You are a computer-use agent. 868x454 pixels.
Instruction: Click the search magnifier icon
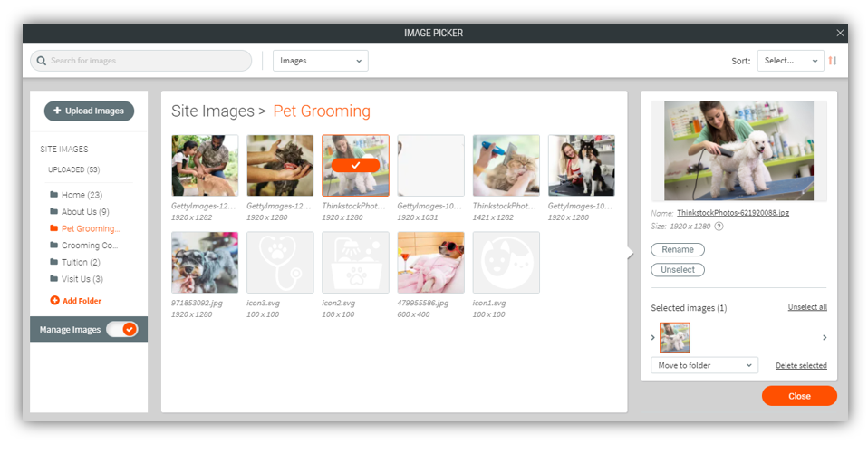point(41,61)
